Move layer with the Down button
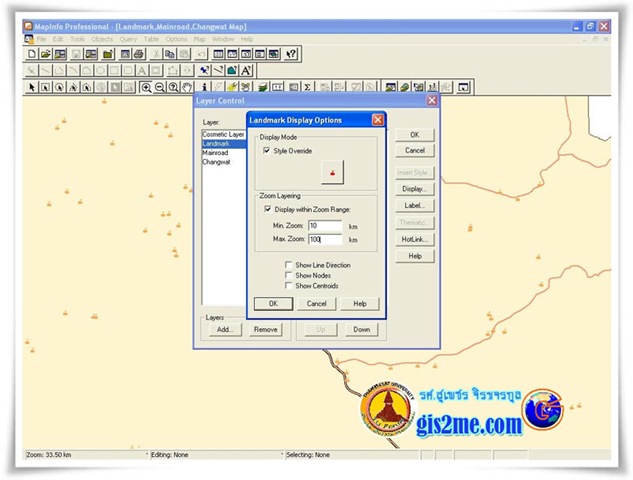633x480 pixels. tap(362, 329)
